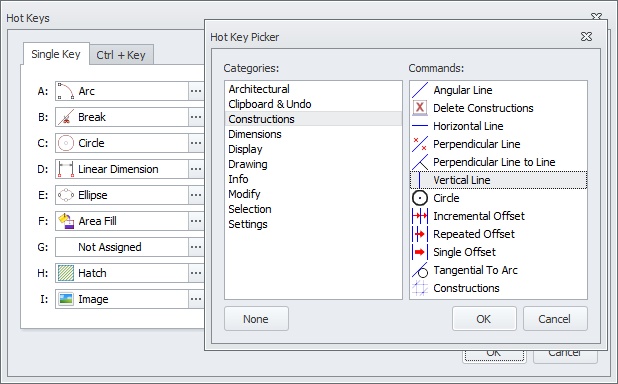Click the Arc icon in the A row
618x384 pixels.
pyautogui.click(x=65, y=91)
